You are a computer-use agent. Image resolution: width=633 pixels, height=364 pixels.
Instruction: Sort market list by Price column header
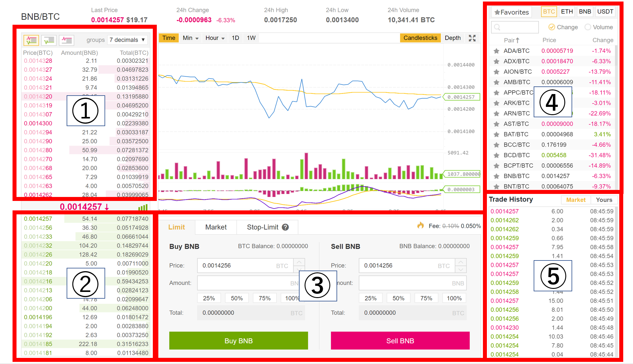click(x=549, y=40)
